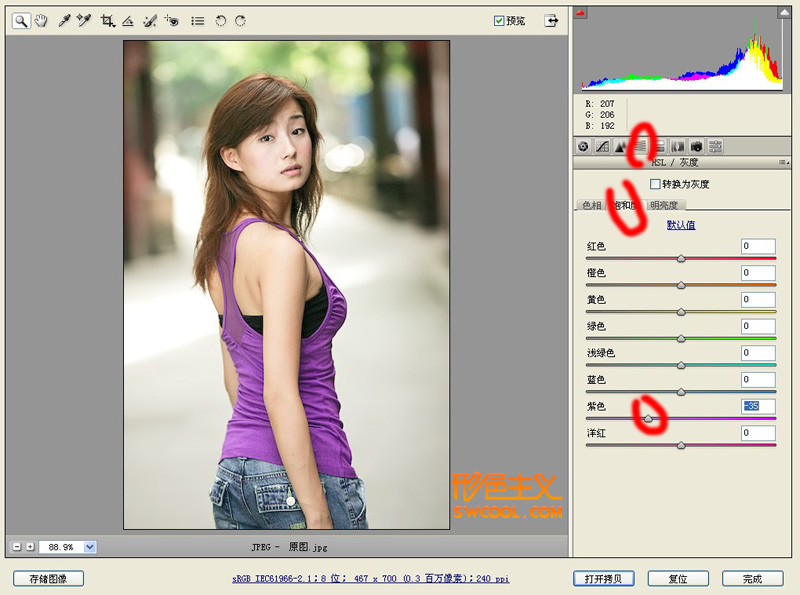The image size is (800, 595).
Task: Open the Presets panel
Action: click(x=715, y=147)
